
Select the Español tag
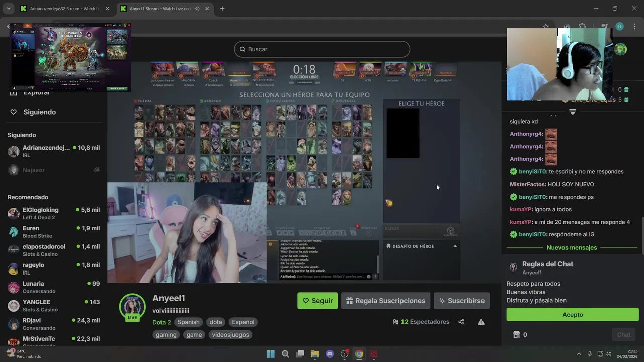coord(243,322)
